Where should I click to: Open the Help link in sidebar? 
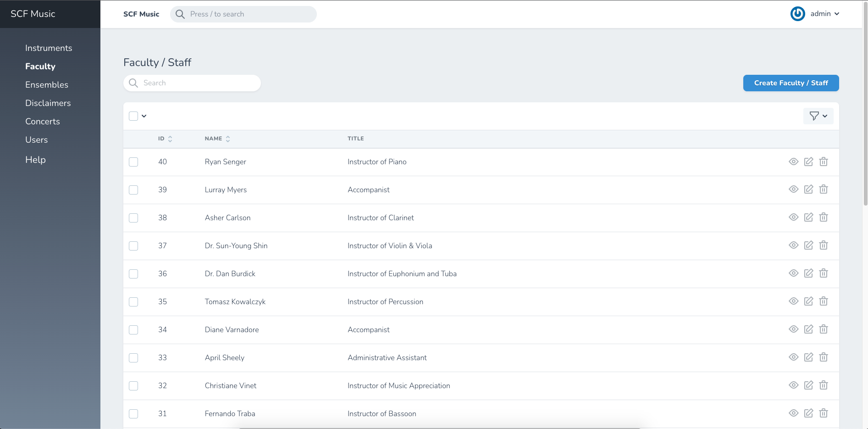pos(35,160)
